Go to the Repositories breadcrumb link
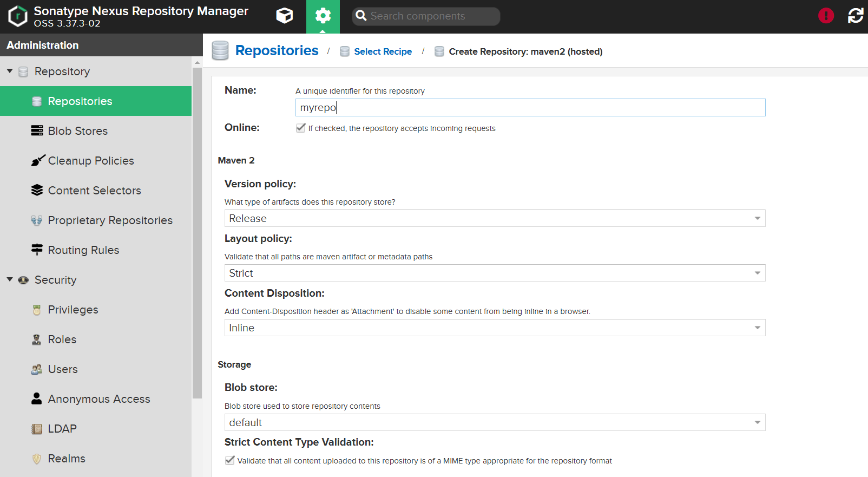868x477 pixels. pos(277,50)
